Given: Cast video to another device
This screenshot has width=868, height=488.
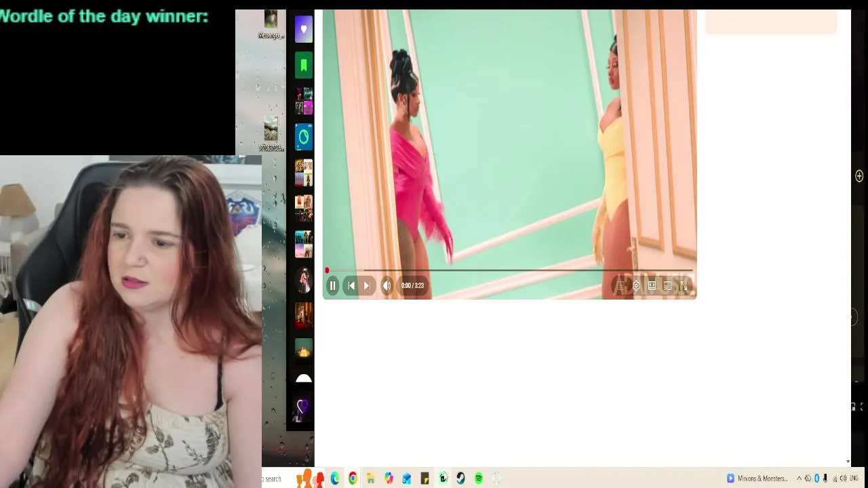Looking at the screenshot, I should pyautogui.click(x=668, y=286).
